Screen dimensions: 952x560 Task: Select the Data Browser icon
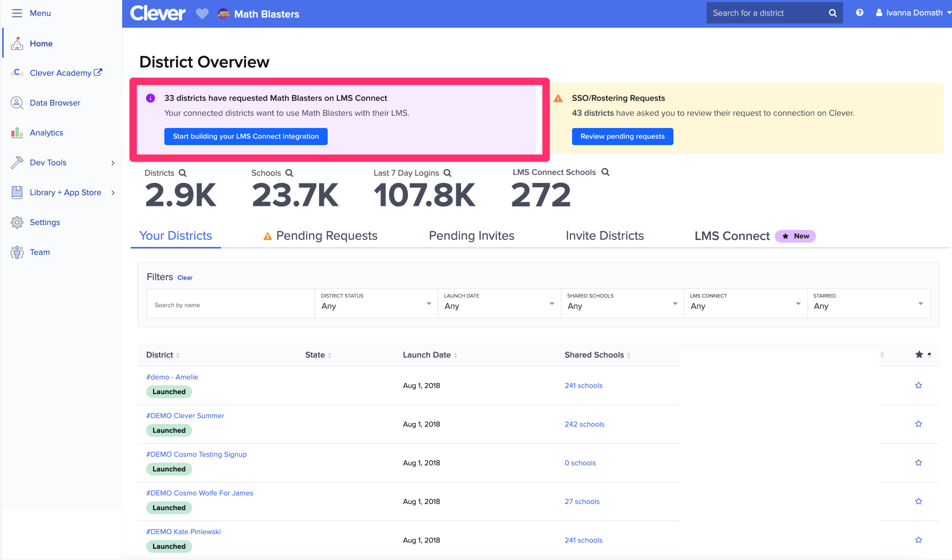(x=17, y=102)
